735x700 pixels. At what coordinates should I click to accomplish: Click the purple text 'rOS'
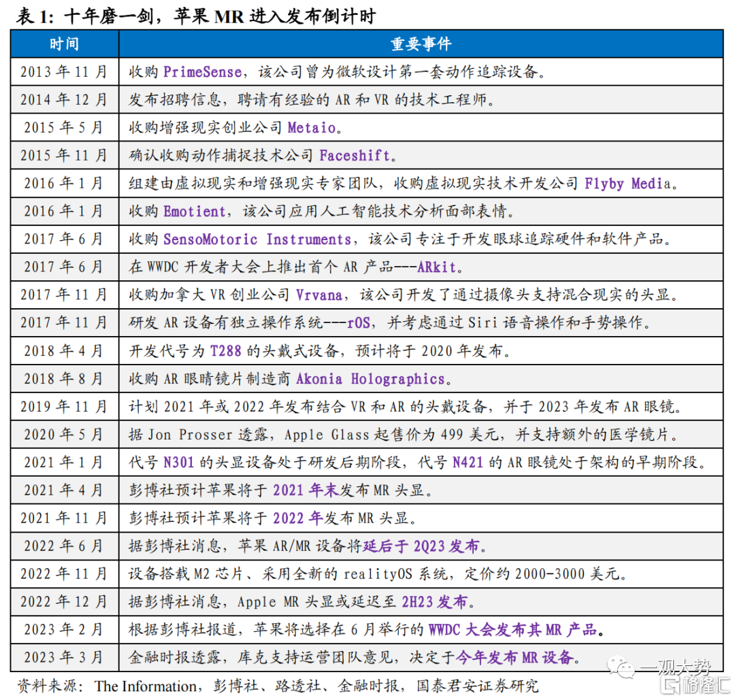[x=359, y=323]
